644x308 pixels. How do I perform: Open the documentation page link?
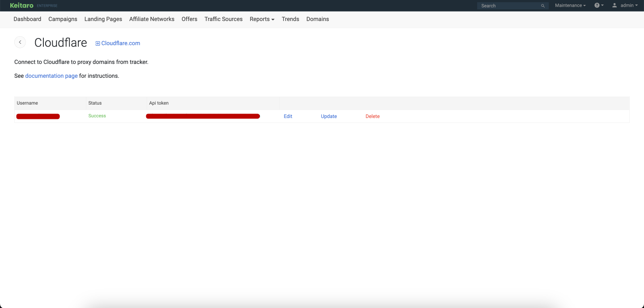[51, 76]
